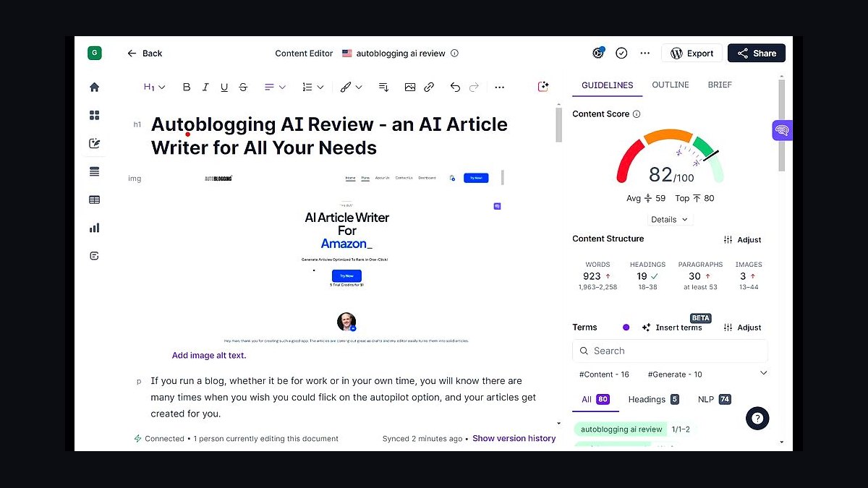Click the bottom sidebar icon below the chart
This screenshot has height=488, width=868.
(94, 256)
